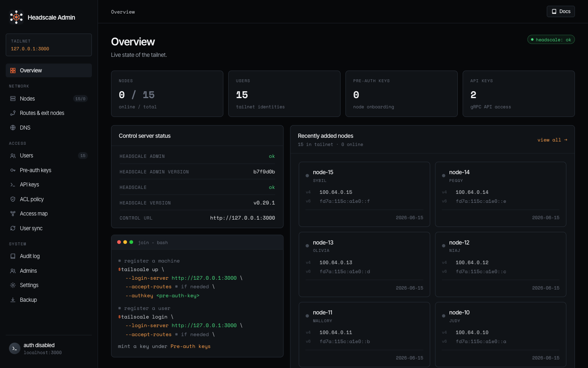Click the User sync refresh icon
This screenshot has width=588, height=368.
pyautogui.click(x=13, y=228)
